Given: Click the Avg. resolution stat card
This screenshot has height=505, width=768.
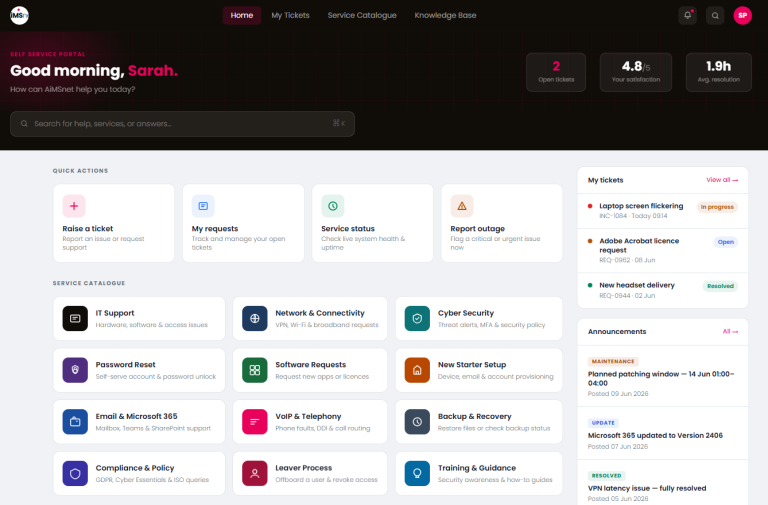Looking at the screenshot, I should pyautogui.click(x=719, y=72).
